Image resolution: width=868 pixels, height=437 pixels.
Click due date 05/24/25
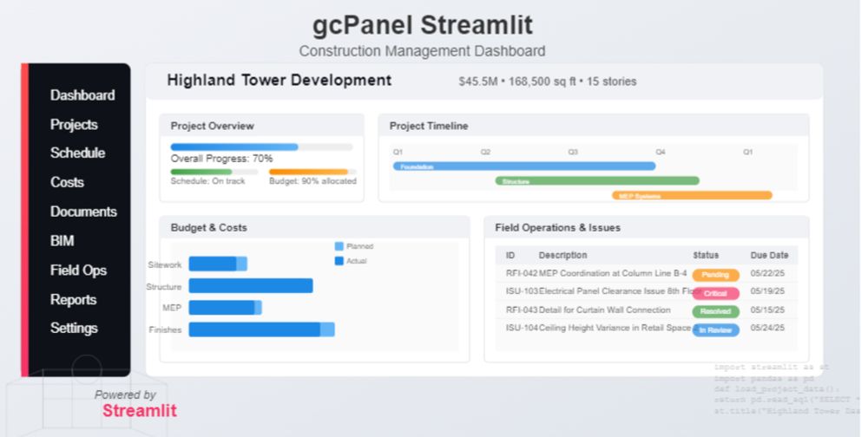(x=767, y=328)
